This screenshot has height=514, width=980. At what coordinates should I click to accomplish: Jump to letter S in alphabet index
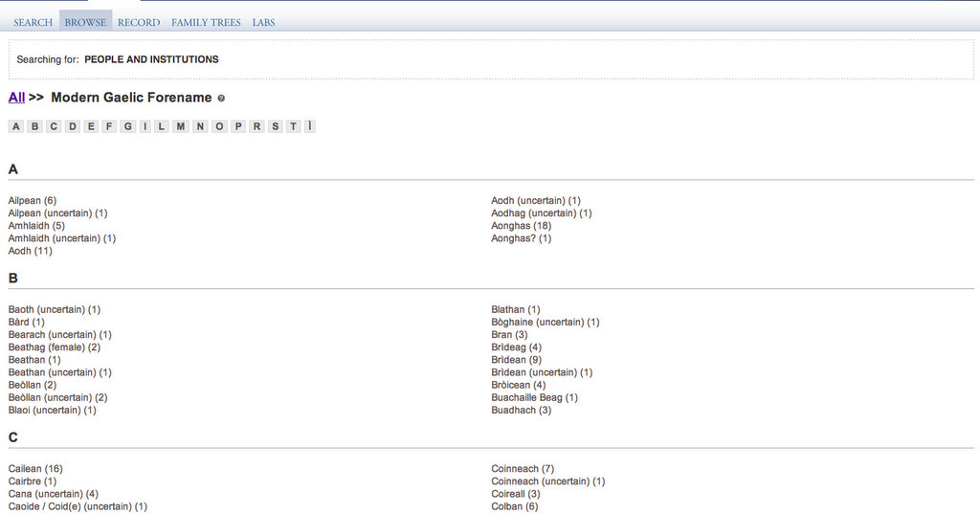[275, 126]
